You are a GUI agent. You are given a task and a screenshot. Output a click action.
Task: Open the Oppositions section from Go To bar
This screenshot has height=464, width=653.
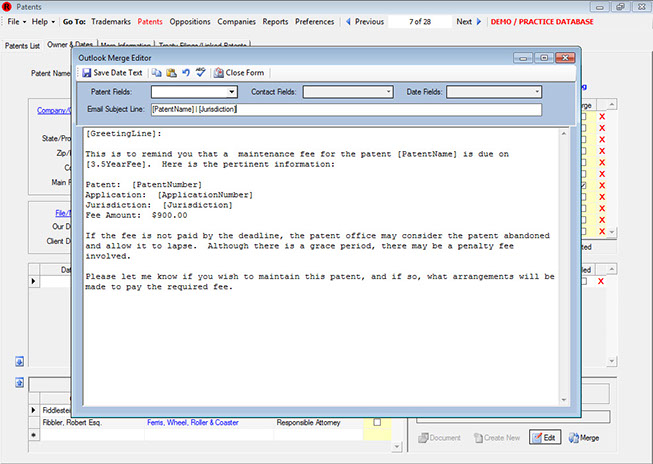[190, 21]
